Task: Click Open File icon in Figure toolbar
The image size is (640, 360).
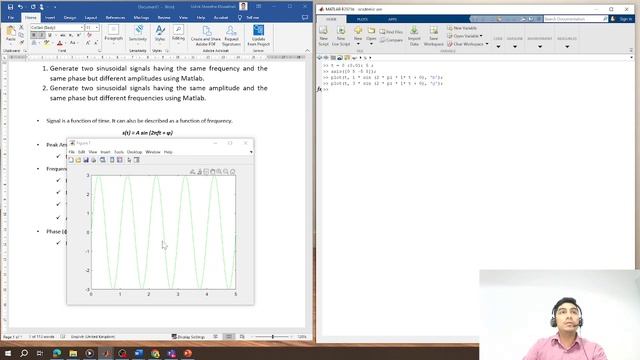Action: (x=78, y=160)
